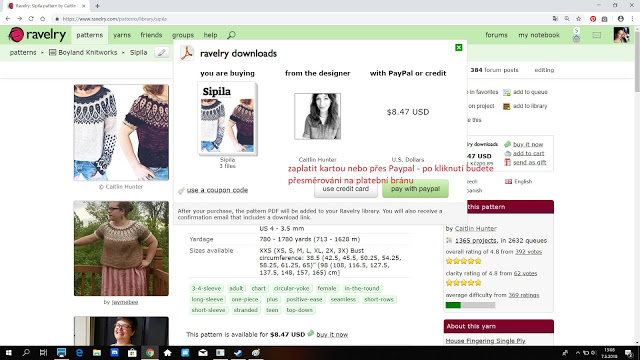Click the average difficulty progress bar
The image size is (640, 360).
click(x=470, y=305)
